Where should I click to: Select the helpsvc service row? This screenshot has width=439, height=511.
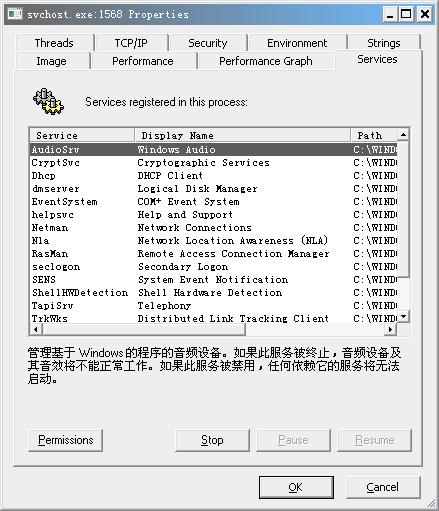214,215
